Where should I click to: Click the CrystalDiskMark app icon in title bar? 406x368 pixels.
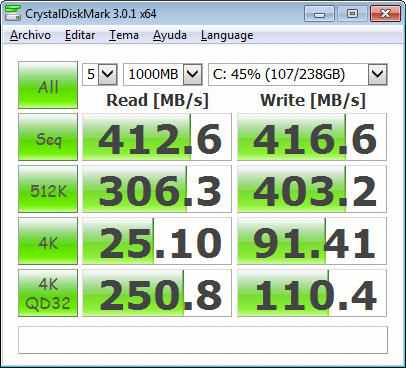[13, 13]
